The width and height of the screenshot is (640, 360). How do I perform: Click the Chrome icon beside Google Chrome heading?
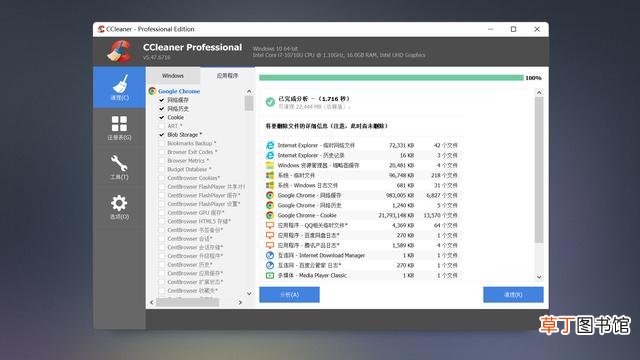tap(152, 91)
